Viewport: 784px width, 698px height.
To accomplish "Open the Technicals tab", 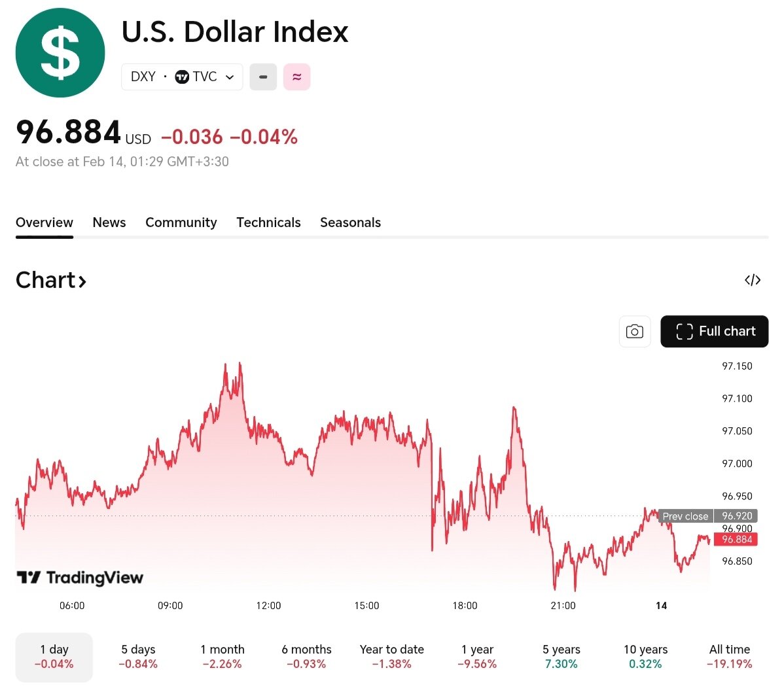I will click(268, 222).
